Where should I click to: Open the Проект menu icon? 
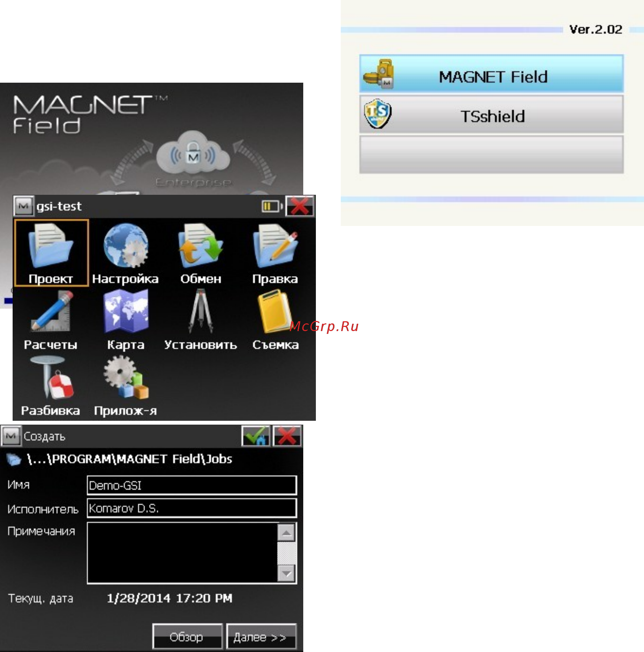pos(51,253)
